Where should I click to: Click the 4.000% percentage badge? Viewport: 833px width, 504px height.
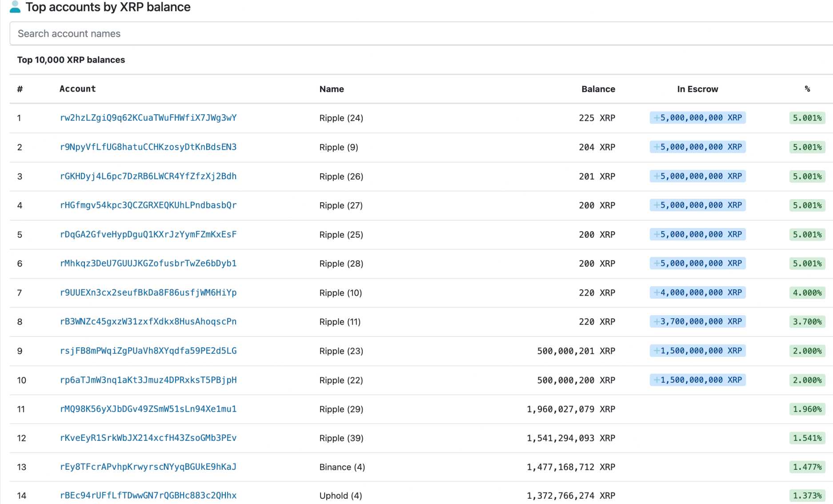click(807, 293)
